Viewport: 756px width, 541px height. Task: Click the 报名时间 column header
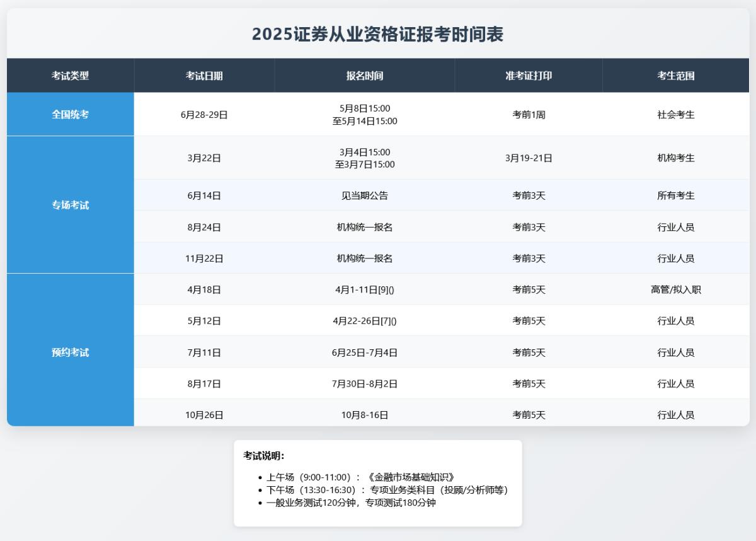pos(364,75)
